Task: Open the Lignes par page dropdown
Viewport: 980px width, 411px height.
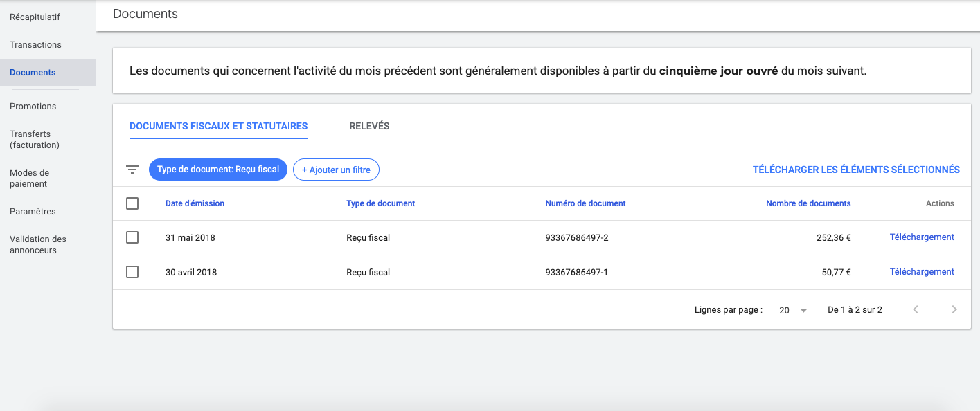Action: click(793, 310)
